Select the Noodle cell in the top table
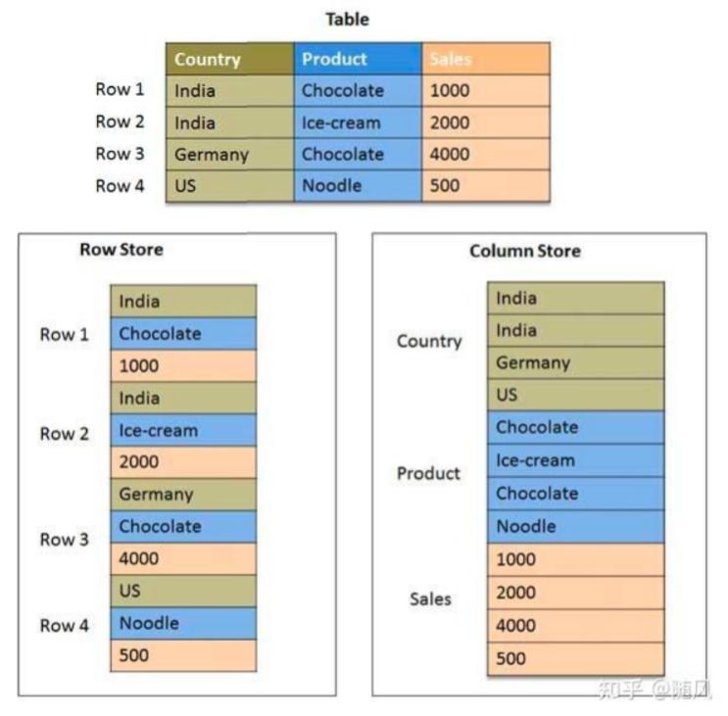Screen dimensions: 728x716 click(x=358, y=186)
